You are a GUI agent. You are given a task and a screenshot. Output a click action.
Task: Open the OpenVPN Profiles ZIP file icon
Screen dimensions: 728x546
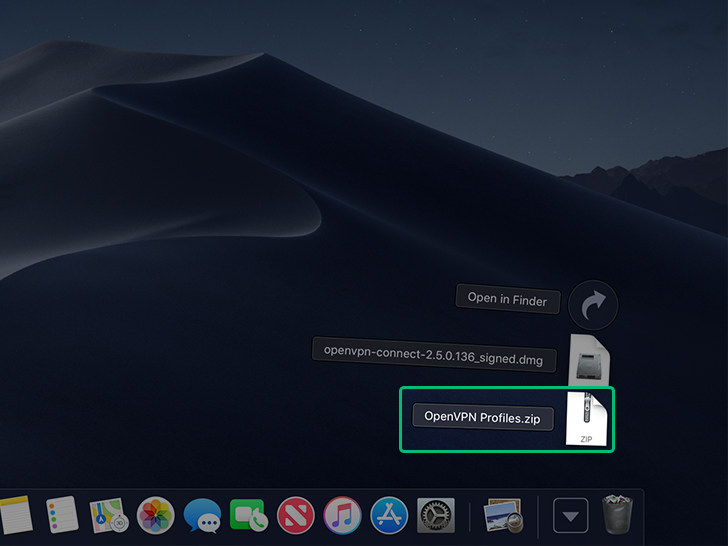point(586,419)
